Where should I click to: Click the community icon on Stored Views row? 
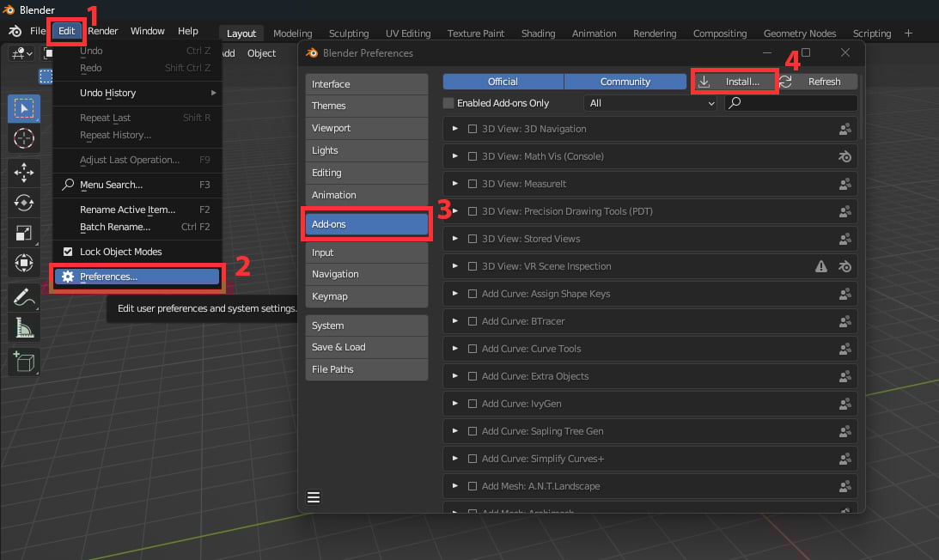click(x=844, y=239)
